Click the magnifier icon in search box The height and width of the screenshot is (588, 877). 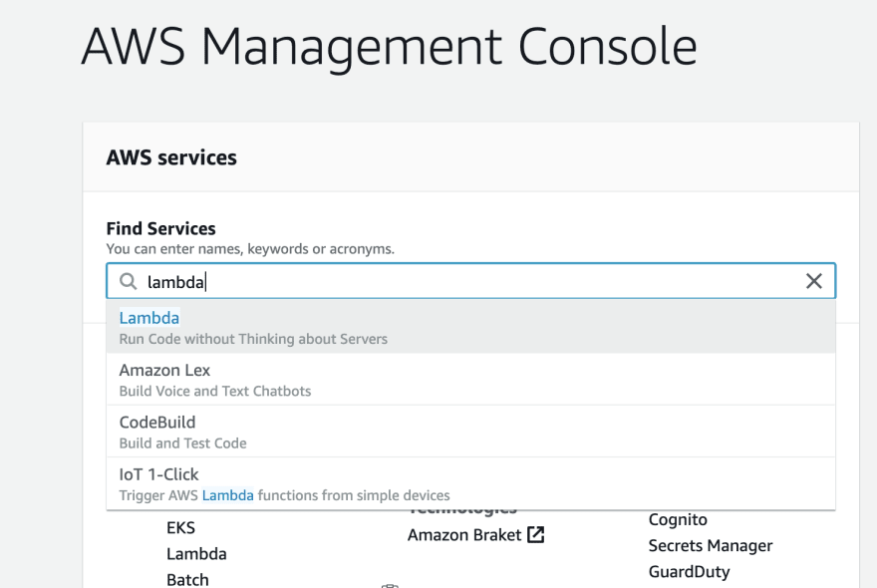tap(129, 281)
